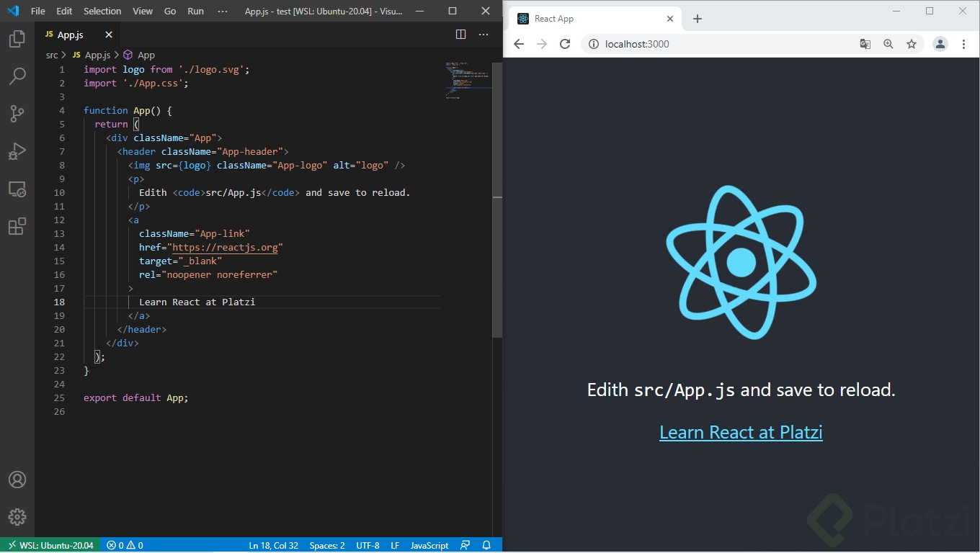Open Chrome's three-dot menu

point(965,44)
